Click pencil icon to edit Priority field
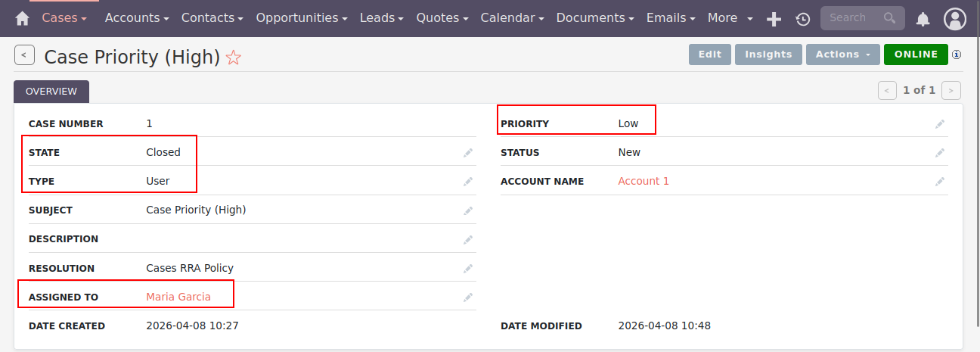The width and height of the screenshot is (980, 352). (x=940, y=124)
